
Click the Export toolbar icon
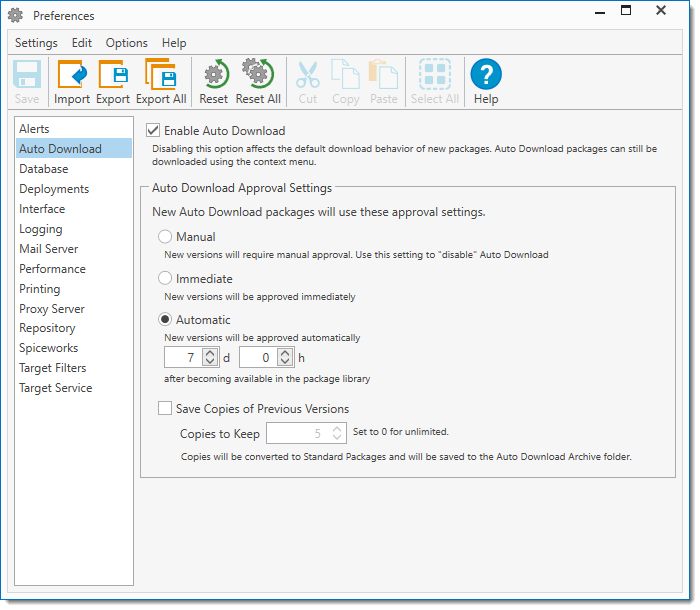pos(112,75)
